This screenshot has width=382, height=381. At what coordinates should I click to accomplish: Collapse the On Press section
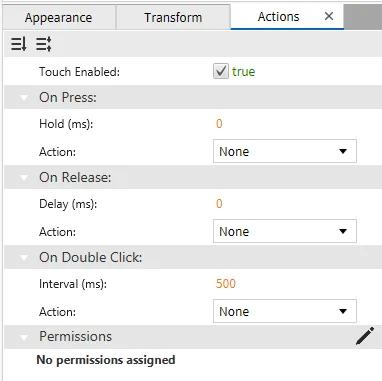coord(24,98)
